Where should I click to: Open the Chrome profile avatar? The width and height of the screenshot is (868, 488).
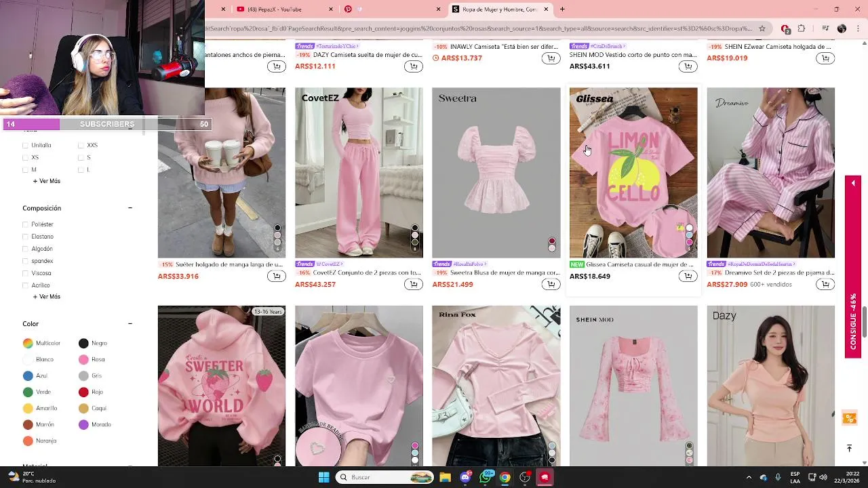point(842,28)
